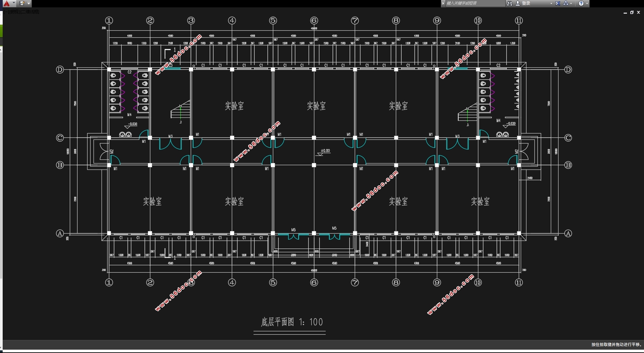Viewport: 644px width, 353px height.
Task: Click the [-] viewport control
Action: pyautogui.click(x=7, y=12)
